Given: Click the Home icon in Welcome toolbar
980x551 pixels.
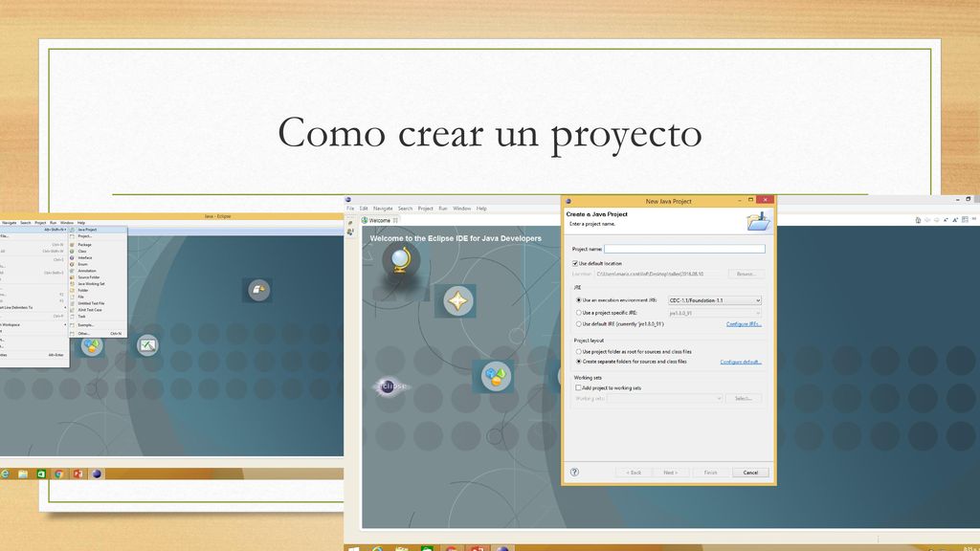Looking at the screenshot, I should (x=918, y=220).
